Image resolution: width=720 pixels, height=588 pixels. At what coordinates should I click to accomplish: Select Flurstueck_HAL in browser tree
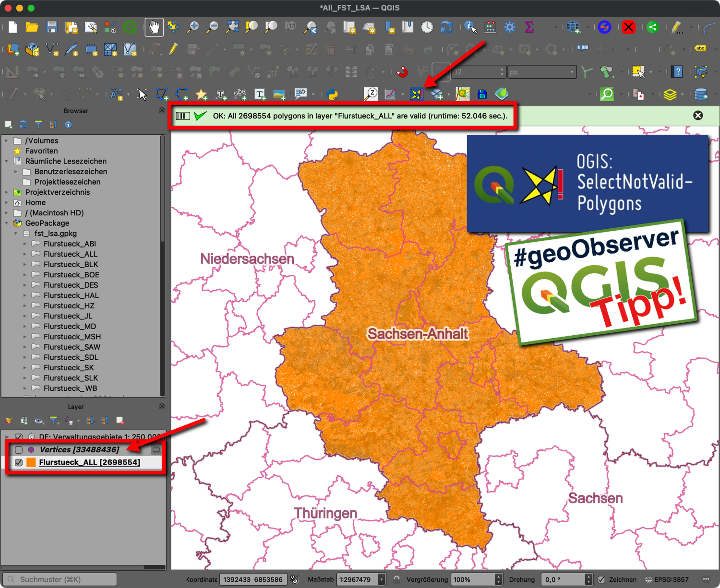tap(71, 295)
